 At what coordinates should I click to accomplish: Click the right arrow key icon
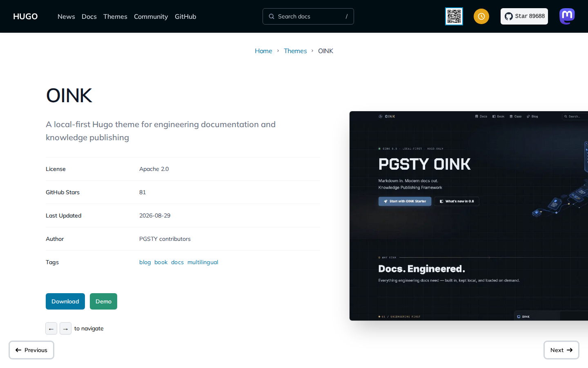coord(65,328)
